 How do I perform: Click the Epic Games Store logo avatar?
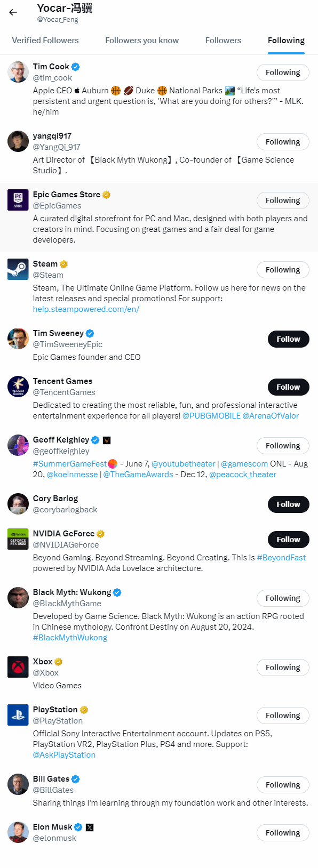tap(18, 200)
